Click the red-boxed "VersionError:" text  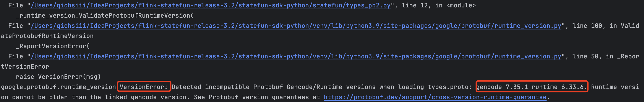pos(144,87)
